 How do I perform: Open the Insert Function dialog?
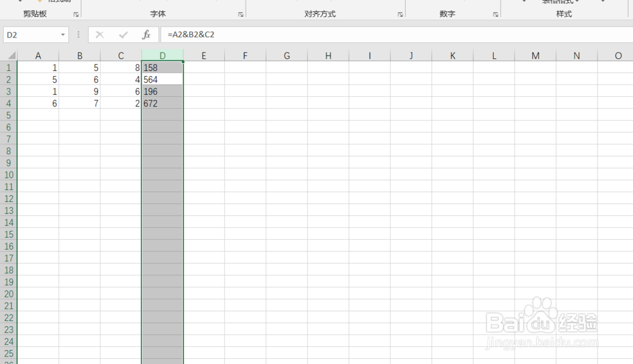[146, 35]
